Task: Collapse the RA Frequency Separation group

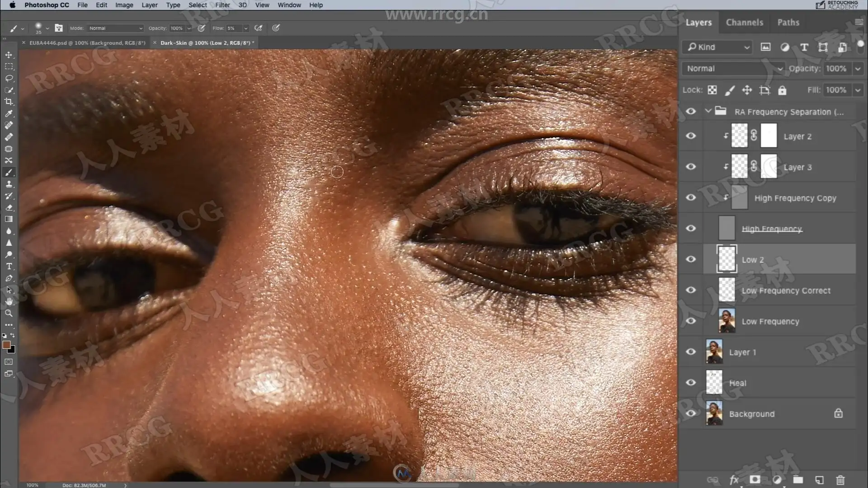Action: click(708, 111)
